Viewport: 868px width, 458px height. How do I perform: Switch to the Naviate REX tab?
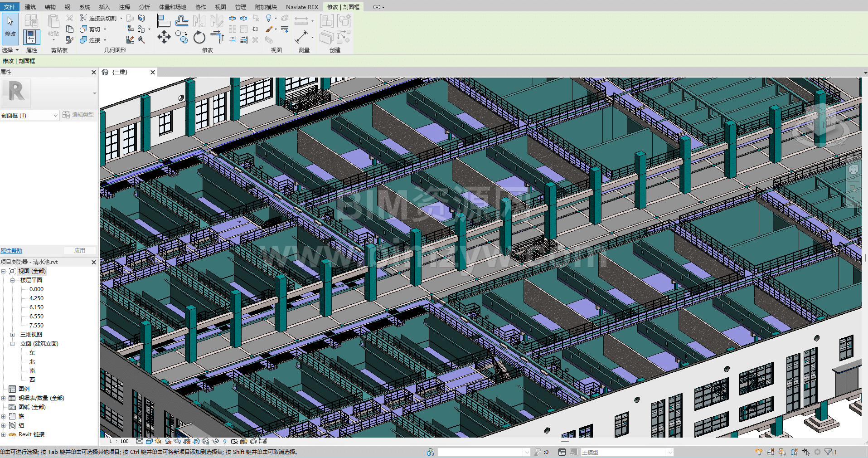(x=302, y=7)
